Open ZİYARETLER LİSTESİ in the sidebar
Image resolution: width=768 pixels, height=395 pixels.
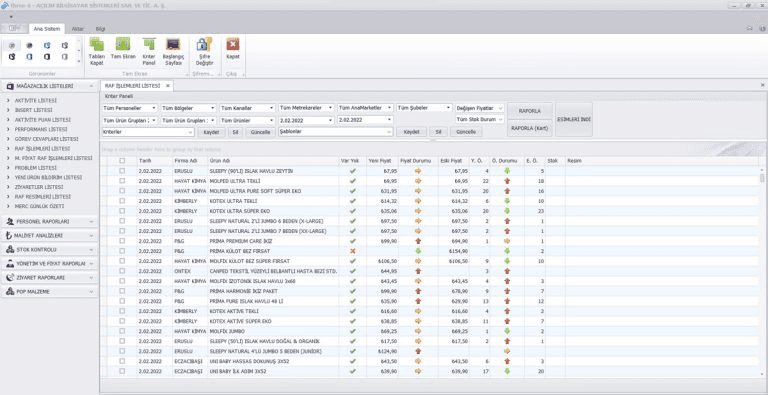click(39, 187)
